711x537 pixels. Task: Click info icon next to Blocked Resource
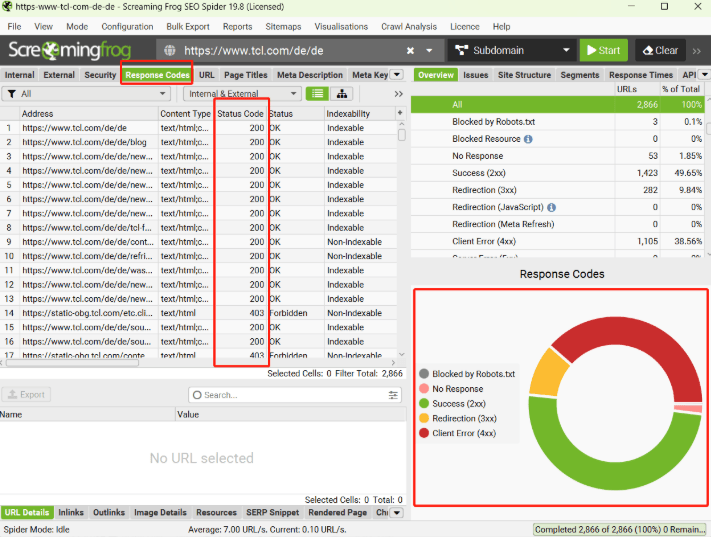pos(528,139)
